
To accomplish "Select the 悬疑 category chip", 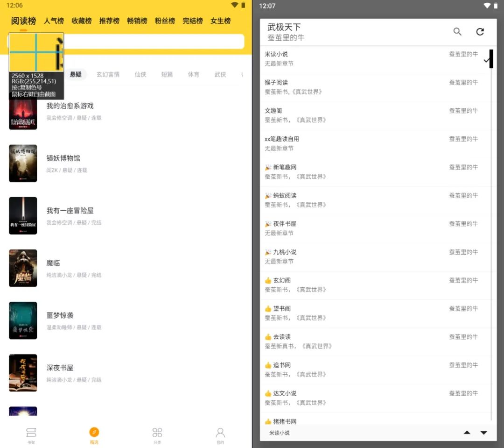I will [x=76, y=74].
